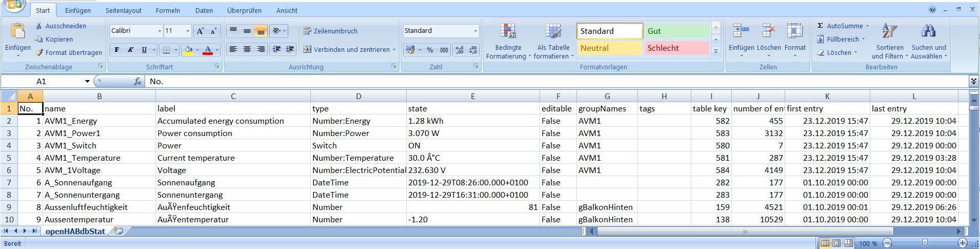
Task: Apply the Gut green cell style
Action: tap(677, 31)
